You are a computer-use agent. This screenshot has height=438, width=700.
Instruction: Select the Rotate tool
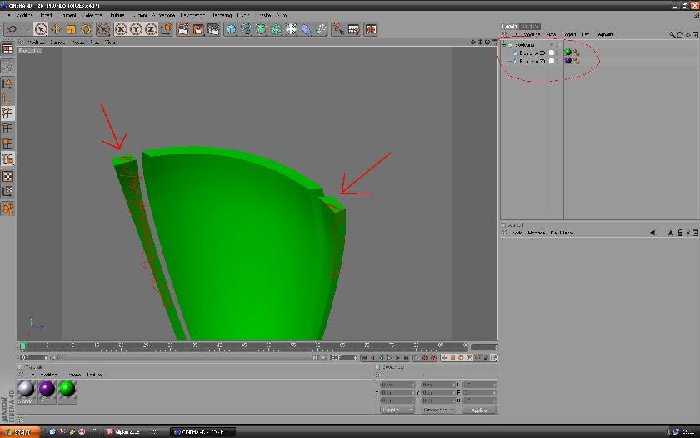coord(86,29)
